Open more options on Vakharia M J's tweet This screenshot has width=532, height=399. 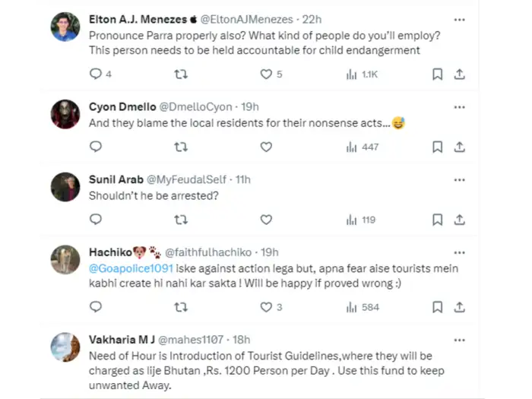point(459,340)
